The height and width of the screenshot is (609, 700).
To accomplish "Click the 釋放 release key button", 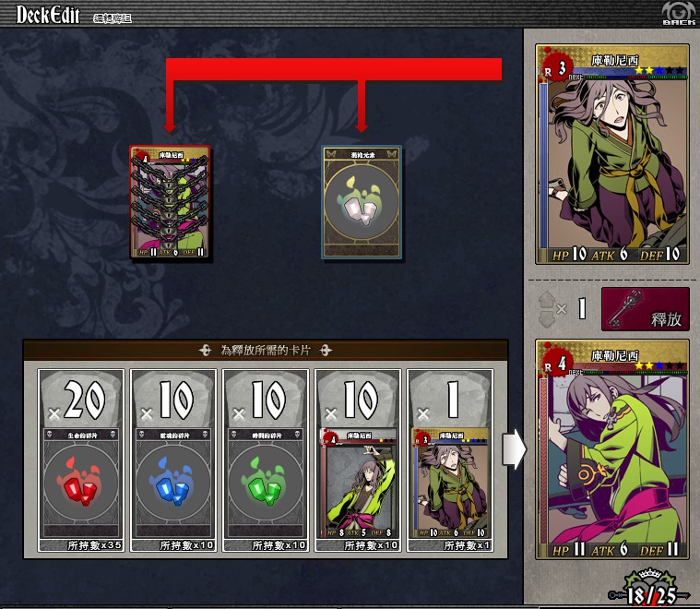I will click(645, 309).
